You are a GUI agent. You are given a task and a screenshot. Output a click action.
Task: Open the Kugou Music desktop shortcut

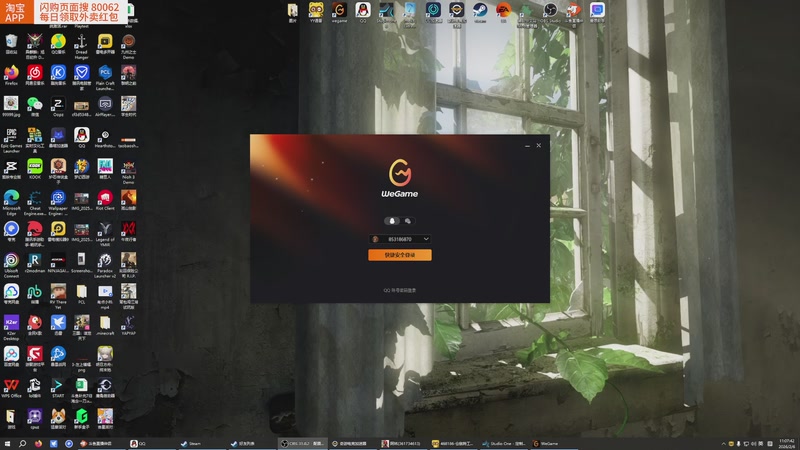58,75
